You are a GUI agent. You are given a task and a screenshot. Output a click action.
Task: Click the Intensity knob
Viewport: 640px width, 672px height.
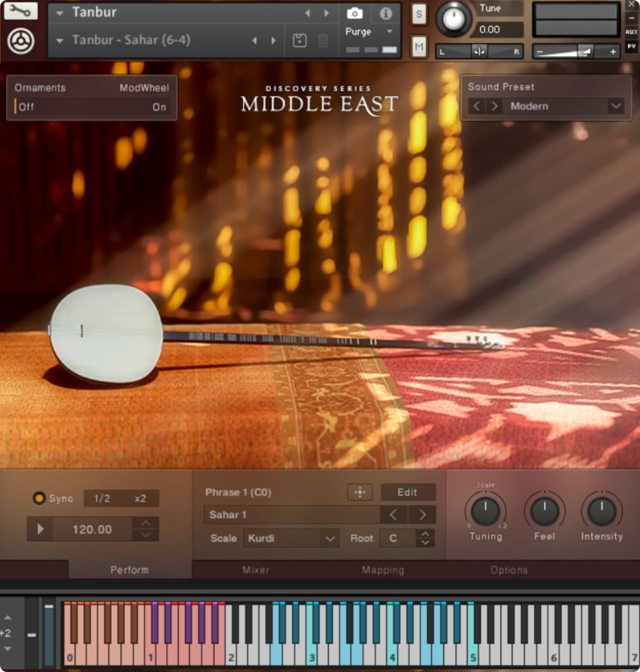(602, 511)
